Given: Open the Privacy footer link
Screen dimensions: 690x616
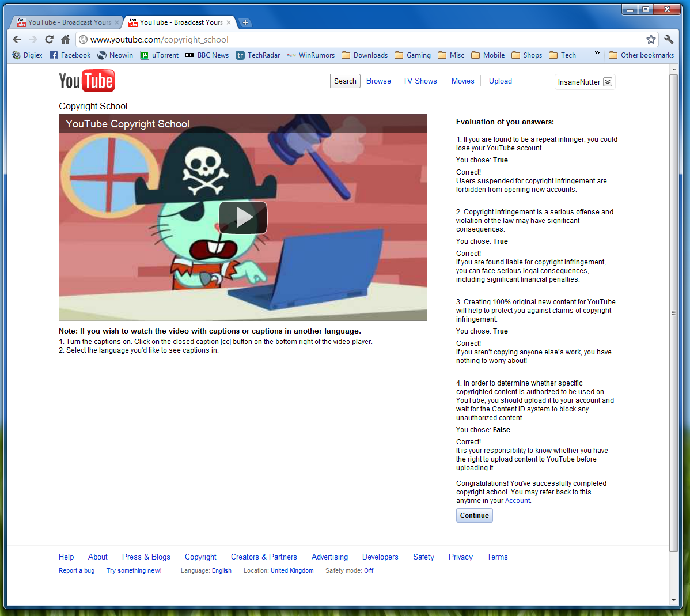Looking at the screenshot, I should coord(461,557).
